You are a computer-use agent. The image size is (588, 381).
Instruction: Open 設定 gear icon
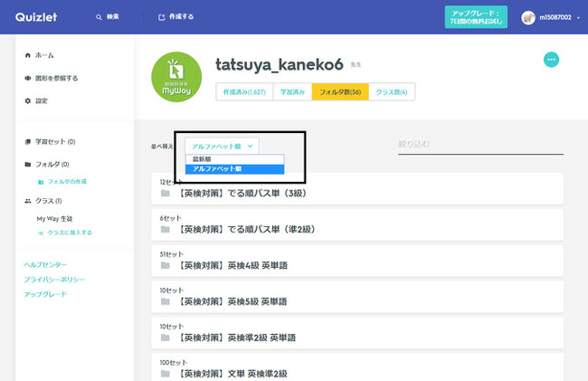[28, 100]
